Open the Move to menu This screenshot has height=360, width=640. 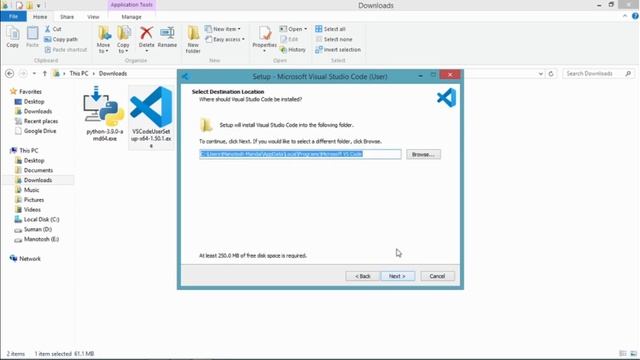pos(103,40)
